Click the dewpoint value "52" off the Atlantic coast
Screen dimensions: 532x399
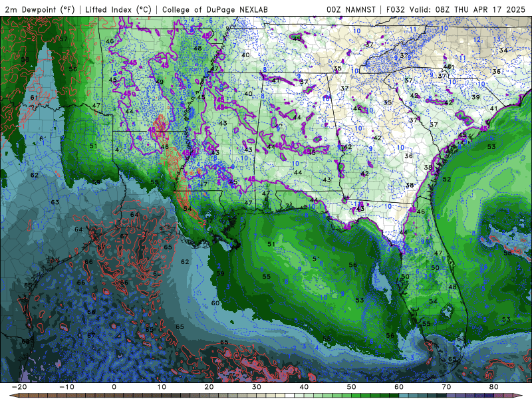click(x=447, y=179)
